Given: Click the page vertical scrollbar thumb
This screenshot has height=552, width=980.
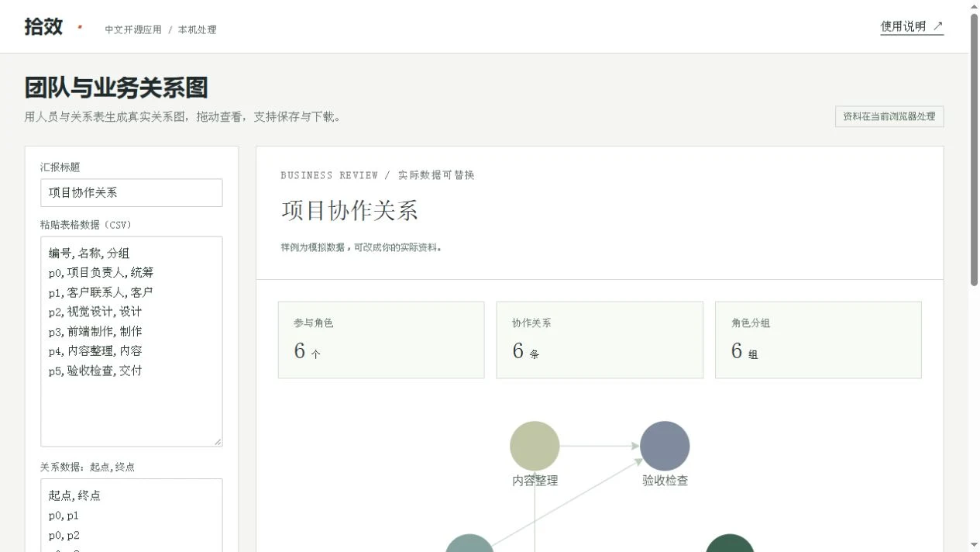Looking at the screenshot, I should (x=974, y=150).
